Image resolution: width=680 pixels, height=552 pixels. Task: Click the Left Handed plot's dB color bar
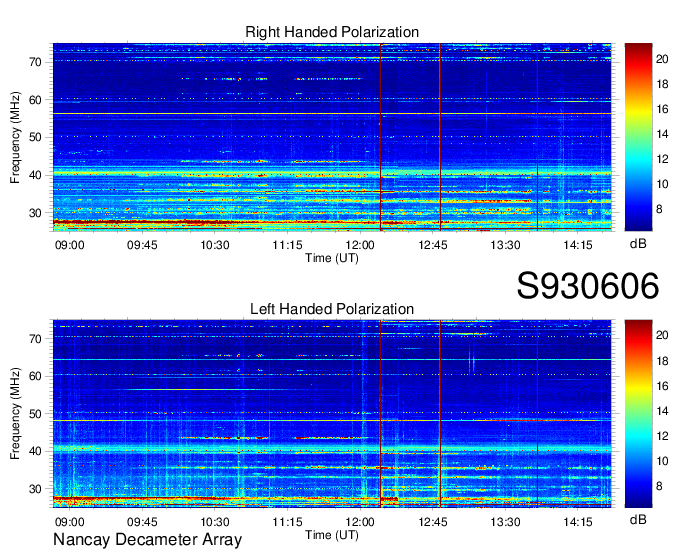pos(638,413)
